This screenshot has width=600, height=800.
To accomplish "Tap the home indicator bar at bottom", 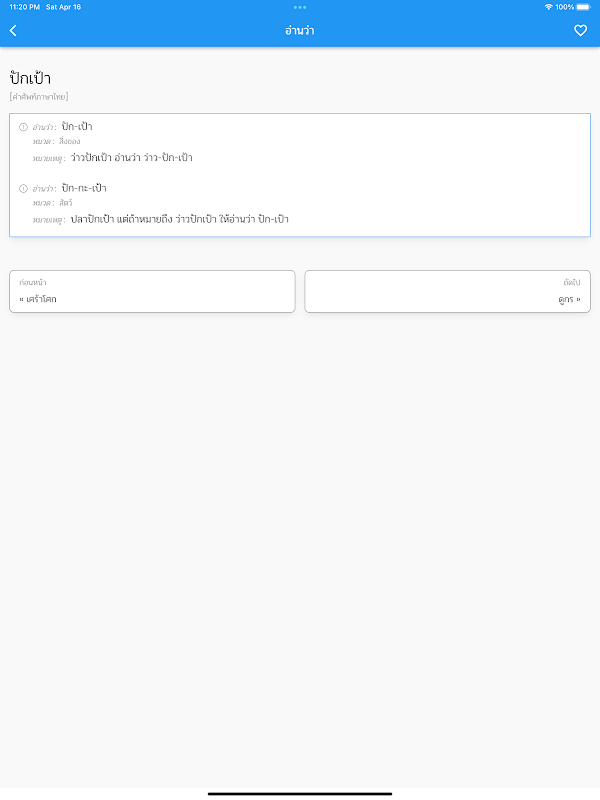I will click(300, 793).
